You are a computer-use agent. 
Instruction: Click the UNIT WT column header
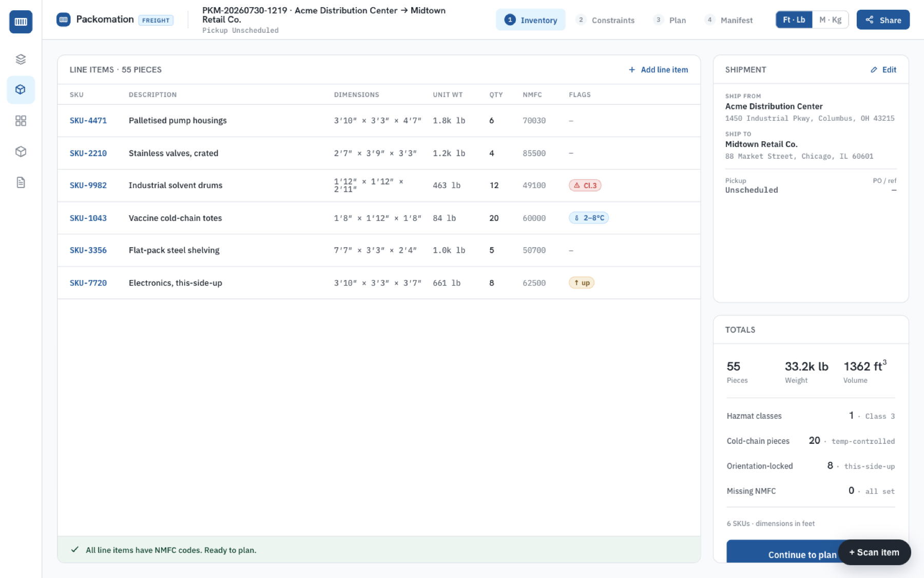click(448, 95)
